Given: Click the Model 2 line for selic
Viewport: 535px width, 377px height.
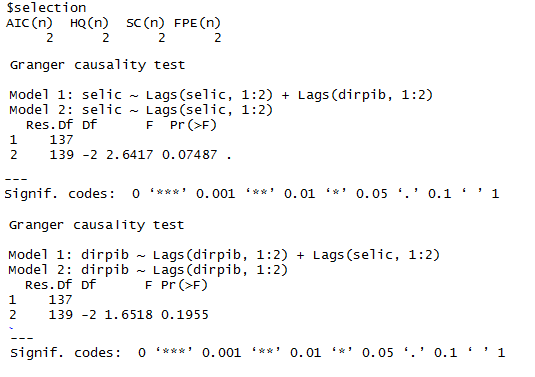Looking at the screenshot, I should coord(141,110).
